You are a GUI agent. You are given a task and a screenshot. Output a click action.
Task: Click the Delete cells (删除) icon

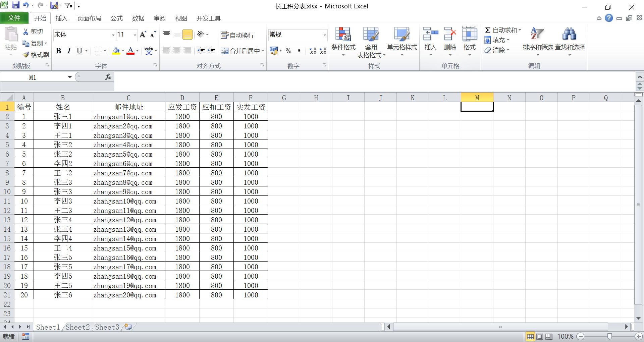tap(450, 34)
